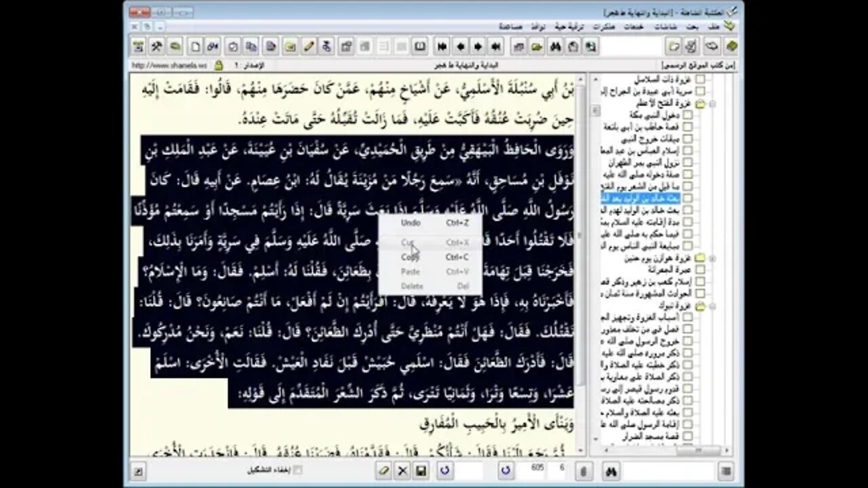Select tree item غزوة ذات السلاسل
The width and height of the screenshot is (868, 488).
click(x=663, y=80)
